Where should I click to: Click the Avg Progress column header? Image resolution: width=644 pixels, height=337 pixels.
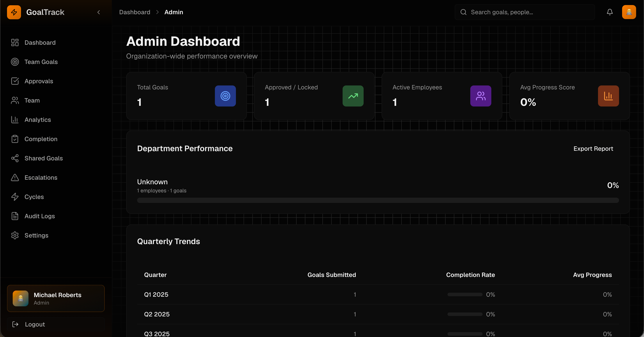tap(592, 275)
